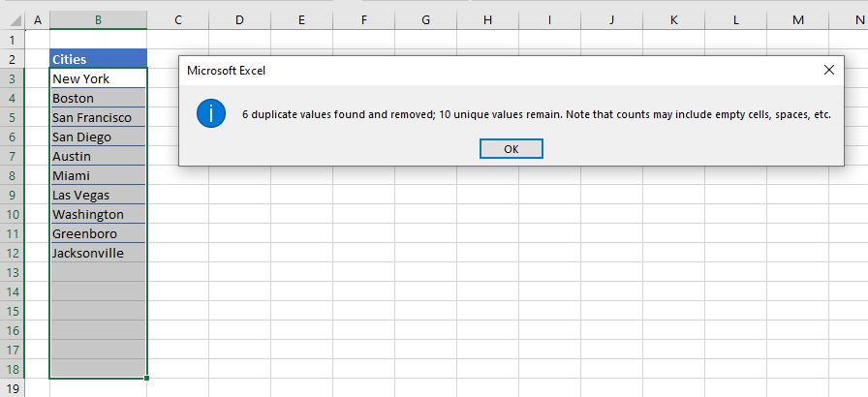This screenshot has height=397, width=868.
Task: Click the column A header
Action: coord(37,19)
